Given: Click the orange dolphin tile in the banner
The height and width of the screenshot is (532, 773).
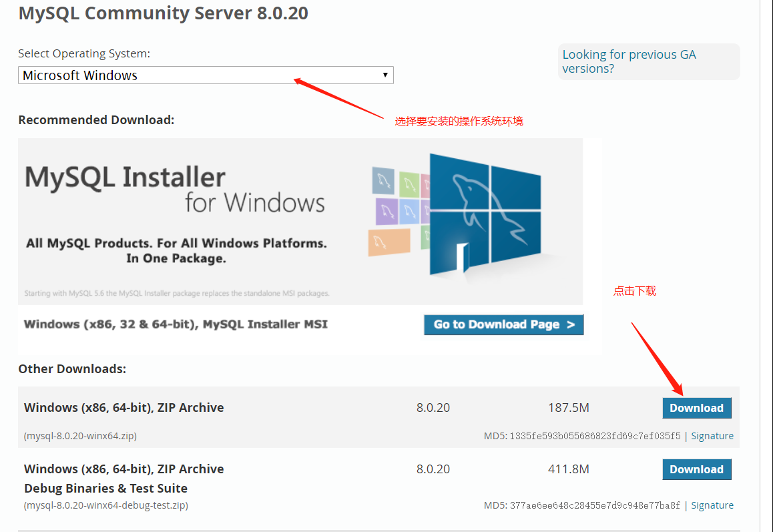Looking at the screenshot, I should (389, 242).
